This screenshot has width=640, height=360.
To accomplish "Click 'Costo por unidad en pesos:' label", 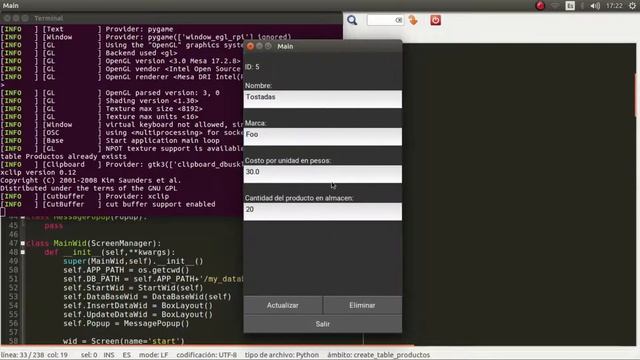I will [288, 160].
